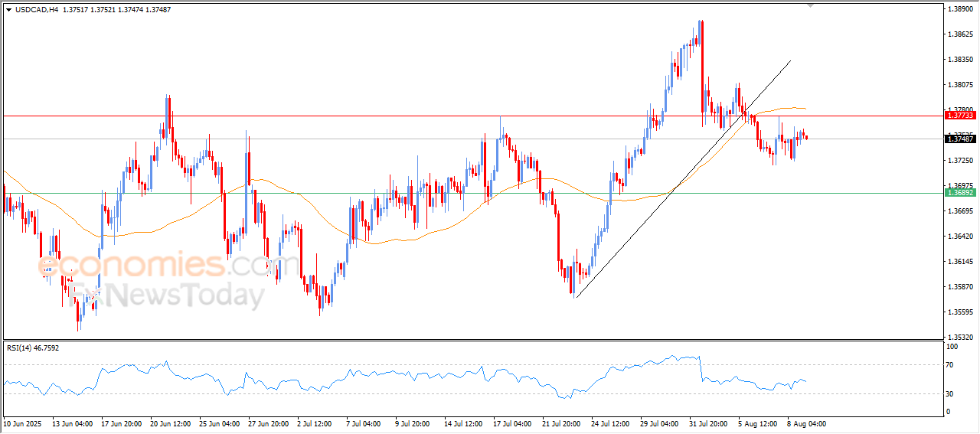Image resolution: width=980 pixels, height=434 pixels.
Task: Click the 13 Jun 04:00 date label
Action: (x=72, y=423)
